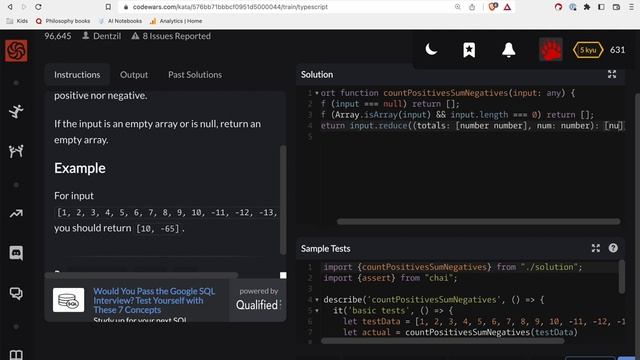640x360 pixels.
Task: Open bookmarked kata star icon
Action: (469, 50)
